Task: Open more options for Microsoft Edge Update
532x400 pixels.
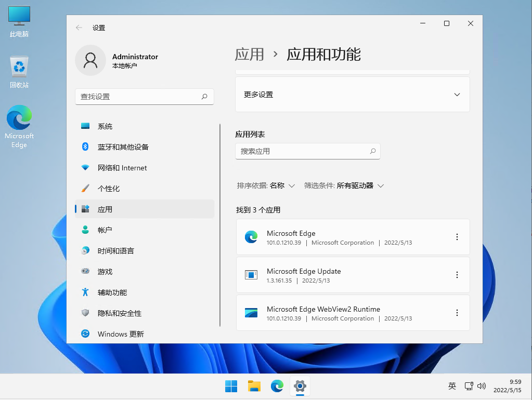Action: pos(457,275)
